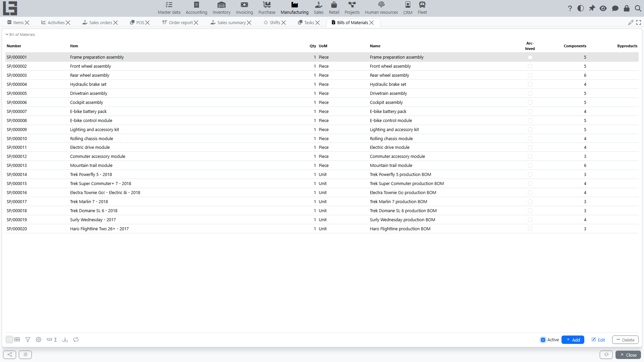
Task: Click the pin icon in header
Action: 592,8
